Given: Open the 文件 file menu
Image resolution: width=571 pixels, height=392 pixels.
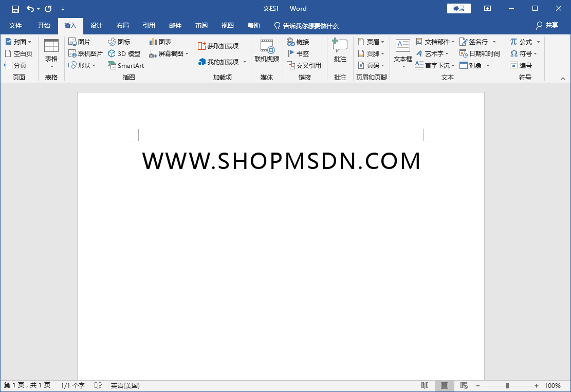Looking at the screenshot, I should [x=15, y=26].
